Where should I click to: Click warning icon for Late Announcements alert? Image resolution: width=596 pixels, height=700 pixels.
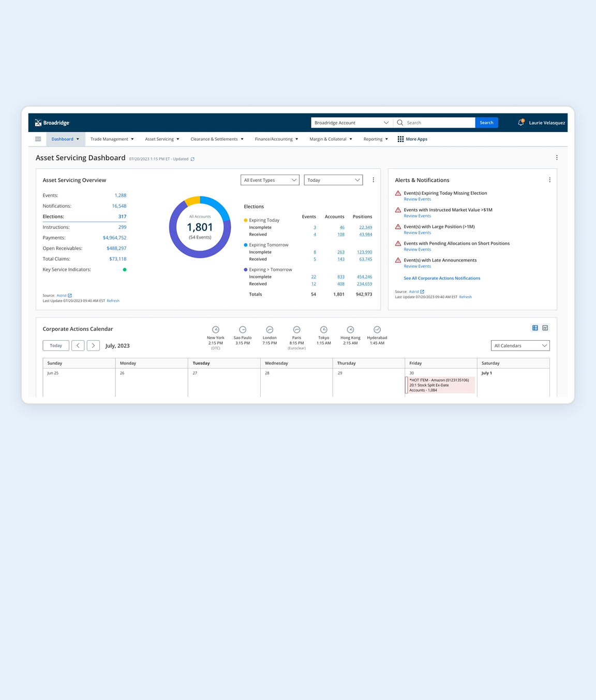click(398, 260)
